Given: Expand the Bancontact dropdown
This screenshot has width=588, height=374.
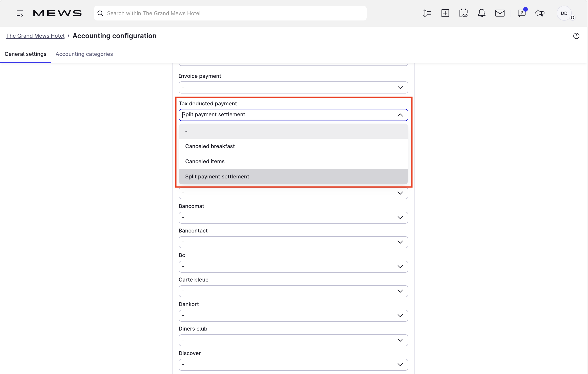Looking at the screenshot, I should pyautogui.click(x=293, y=242).
